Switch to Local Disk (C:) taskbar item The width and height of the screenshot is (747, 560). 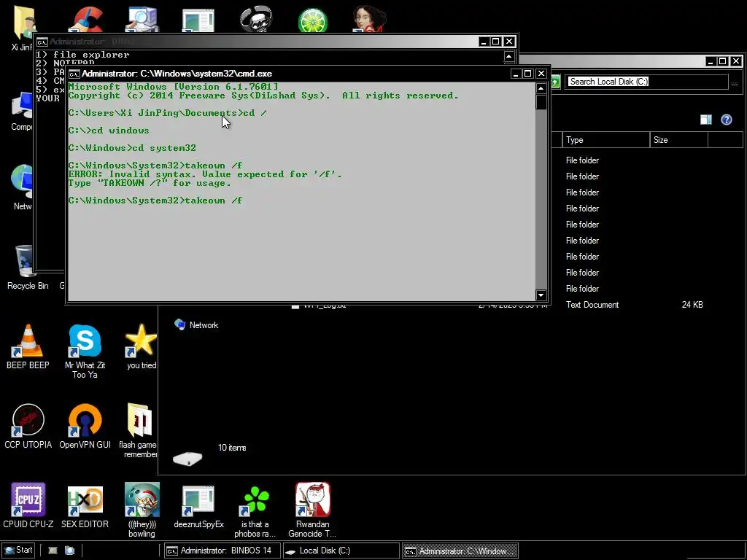pyautogui.click(x=341, y=551)
